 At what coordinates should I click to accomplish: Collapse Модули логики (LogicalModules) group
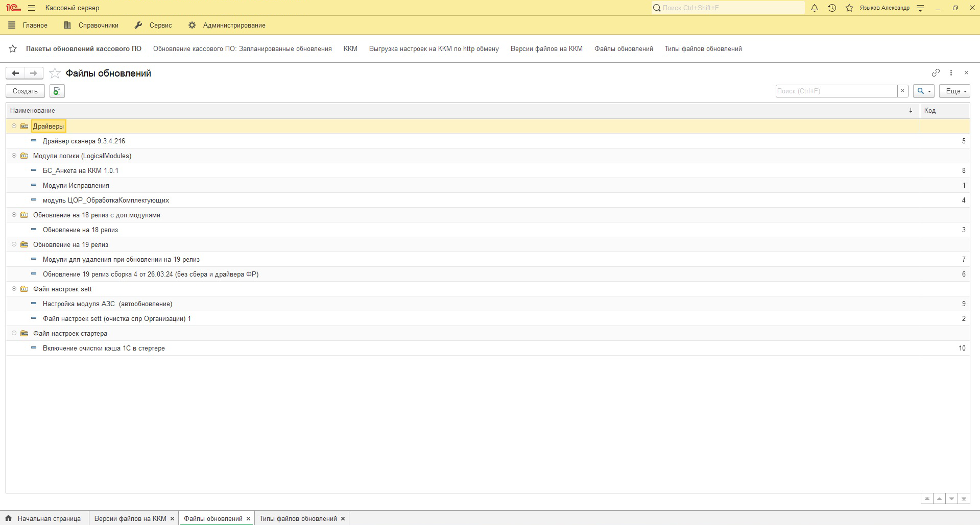pyautogui.click(x=14, y=156)
